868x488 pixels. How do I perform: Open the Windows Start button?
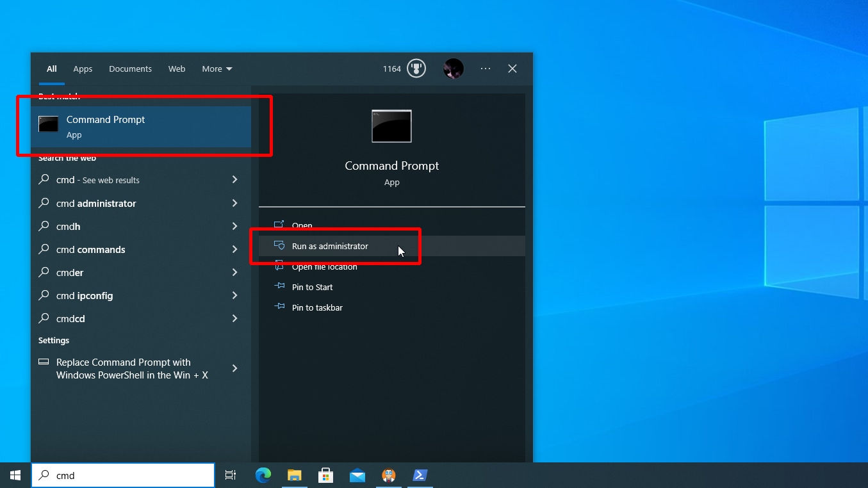(x=15, y=475)
